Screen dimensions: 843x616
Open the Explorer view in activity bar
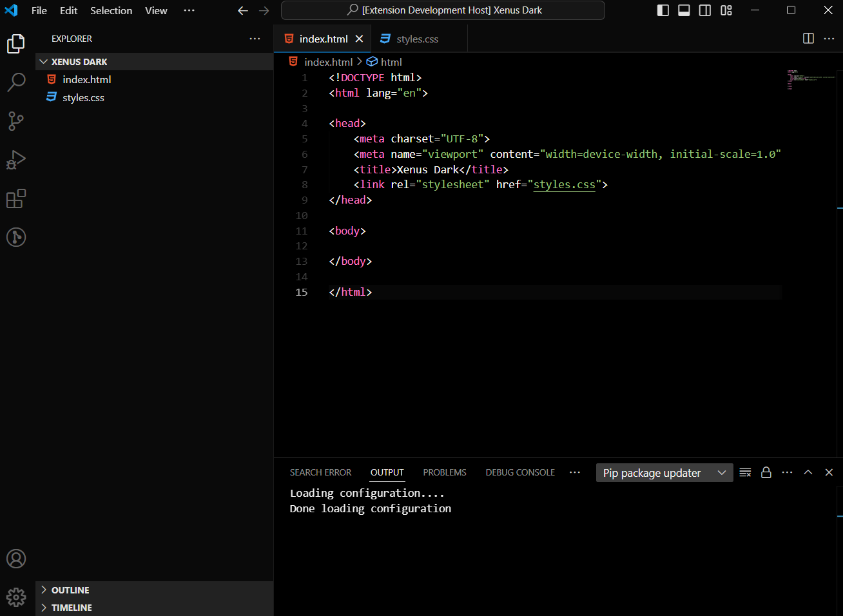(x=16, y=44)
